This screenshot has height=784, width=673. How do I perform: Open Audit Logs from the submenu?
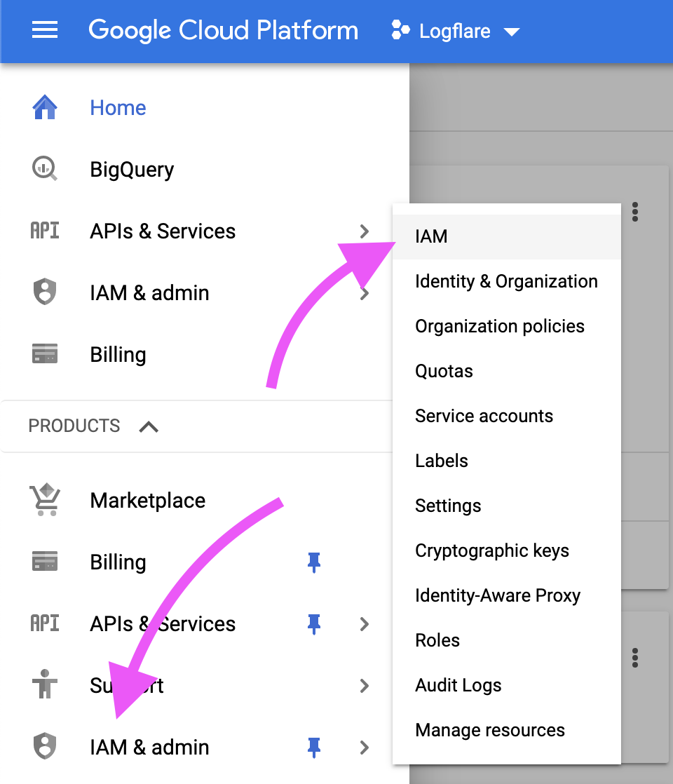[x=506, y=686]
